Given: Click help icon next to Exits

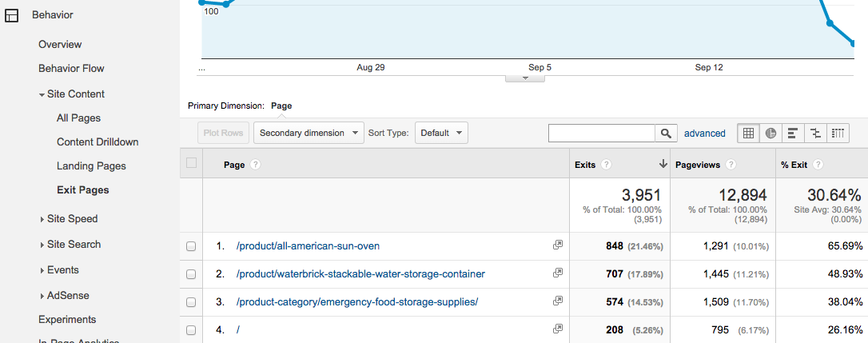Looking at the screenshot, I should pyautogui.click(x=606, y=165).
